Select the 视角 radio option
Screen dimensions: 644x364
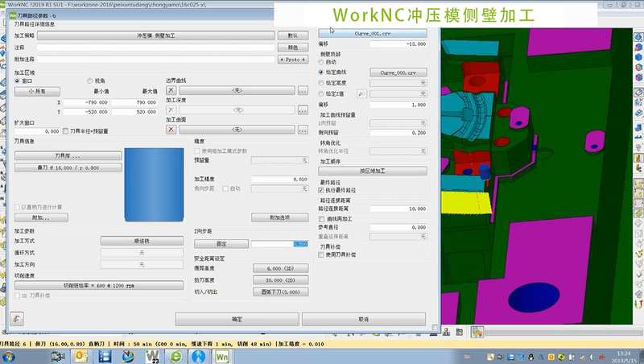tap(89, 81)
